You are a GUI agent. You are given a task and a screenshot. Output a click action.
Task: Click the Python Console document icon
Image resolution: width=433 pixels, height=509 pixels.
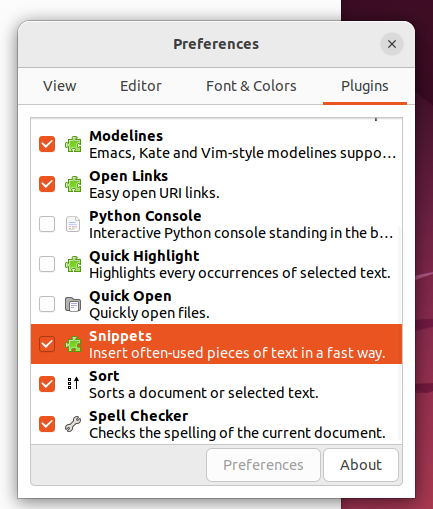73,224
